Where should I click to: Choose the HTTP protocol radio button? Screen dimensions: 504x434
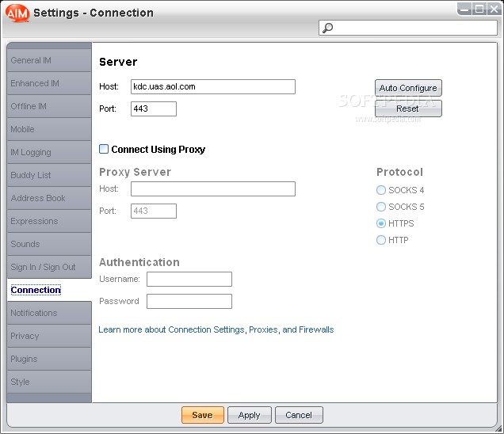pos(381,240)
